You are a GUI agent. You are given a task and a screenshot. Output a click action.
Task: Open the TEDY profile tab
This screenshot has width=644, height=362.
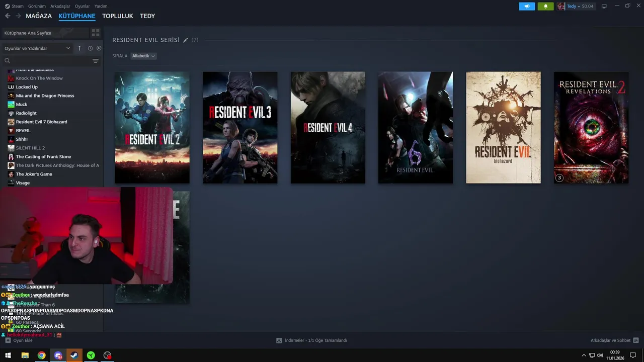[147, 16]
